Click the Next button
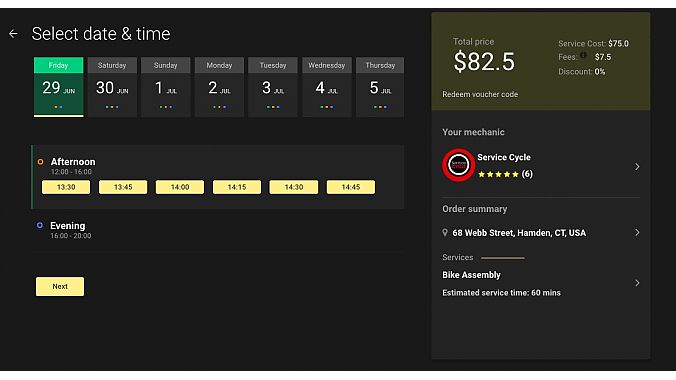This screenshot has width=676, height=380. coord(60,286)
